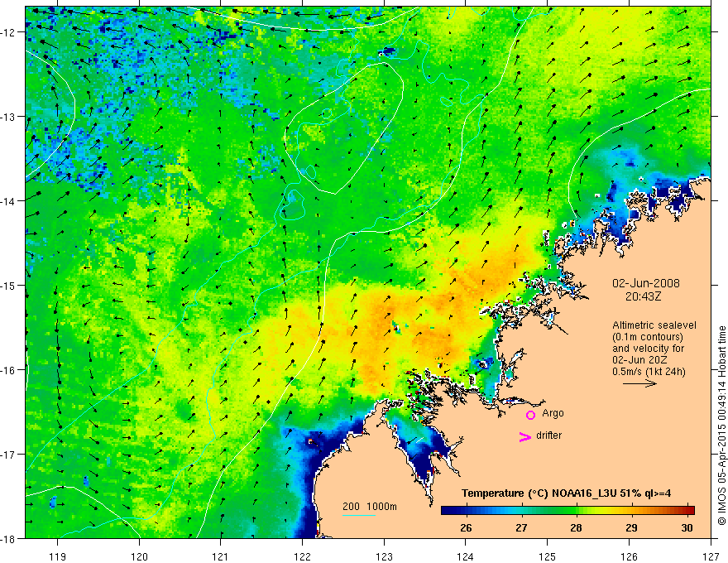Click colorbar tick label 28
728x563 pixels.
tap(576, 527)
